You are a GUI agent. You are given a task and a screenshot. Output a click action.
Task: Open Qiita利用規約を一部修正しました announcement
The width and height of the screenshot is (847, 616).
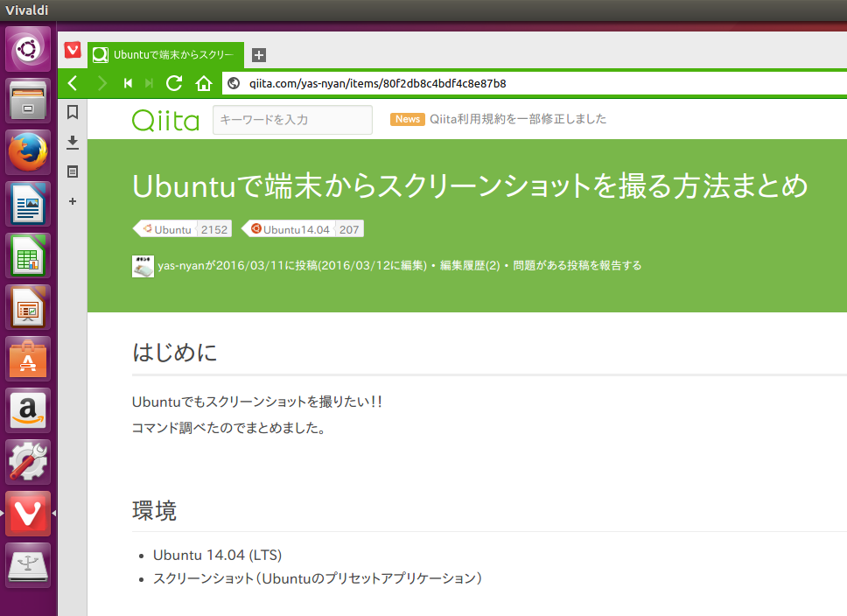click(x=517, y=119)
